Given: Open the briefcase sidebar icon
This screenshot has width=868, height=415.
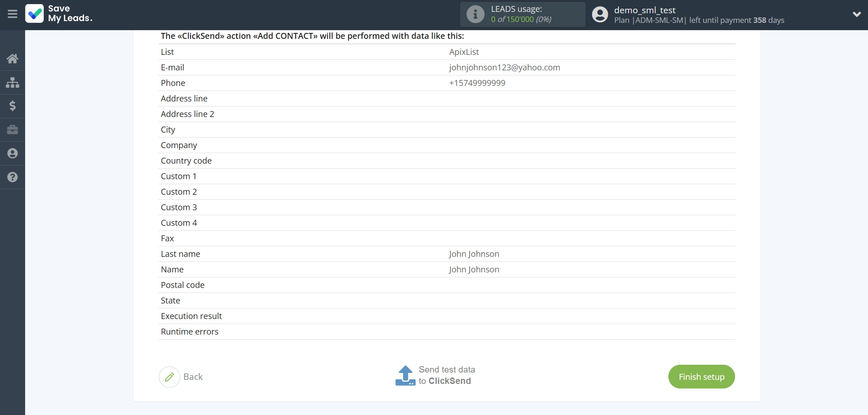Looking at the screenshot, I should point(12,130).
